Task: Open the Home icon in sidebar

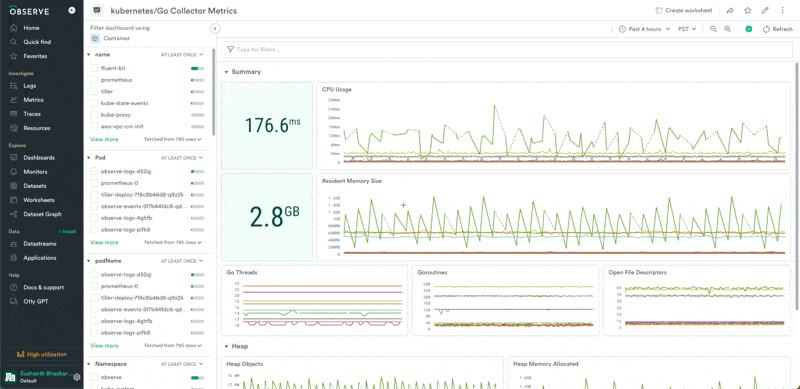Action: [13, 28]
